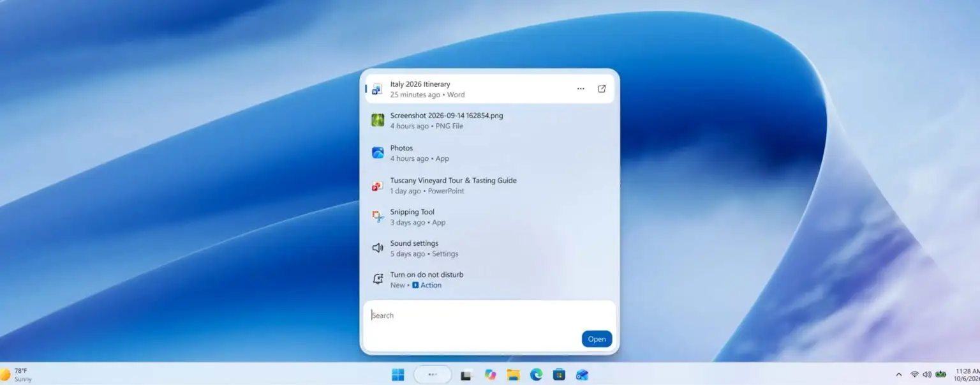This screenshot has width=980, height=385.
Task: Click the taskbar search pill
Action: pos(433,375)
